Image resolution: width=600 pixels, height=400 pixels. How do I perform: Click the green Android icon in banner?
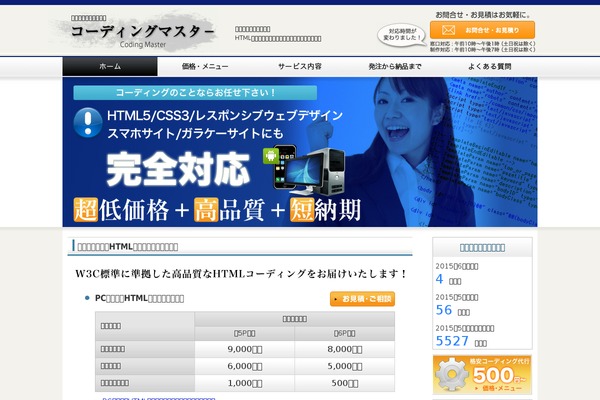click(x=271, y=156)
